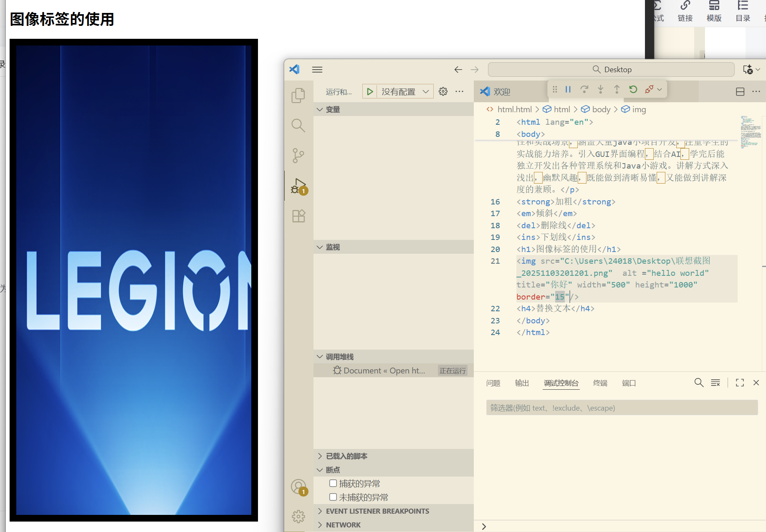Click Step Into in the debug toolbar
Image resolution: width=766 pixels, height=532 pixels.
pos(601,89)
